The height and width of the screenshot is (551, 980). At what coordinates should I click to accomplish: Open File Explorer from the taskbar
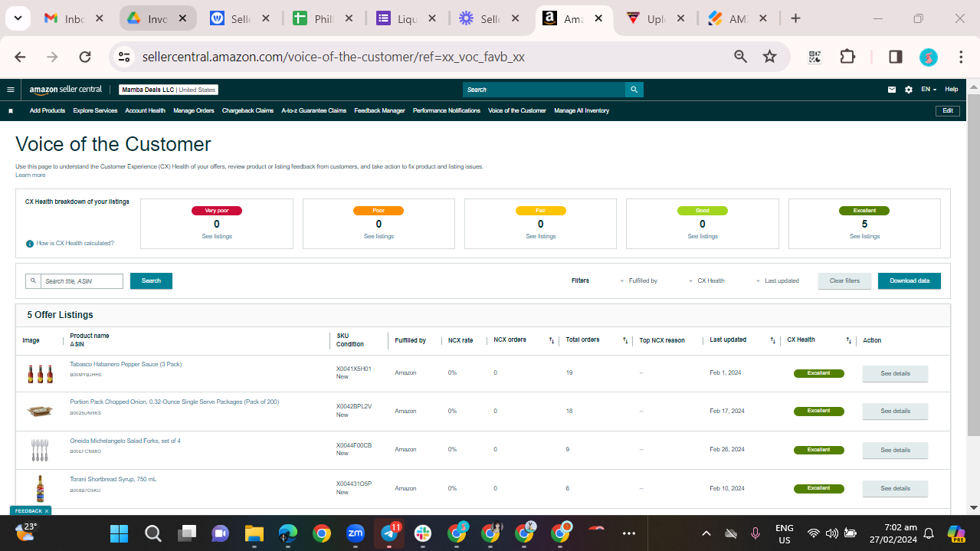254,533
